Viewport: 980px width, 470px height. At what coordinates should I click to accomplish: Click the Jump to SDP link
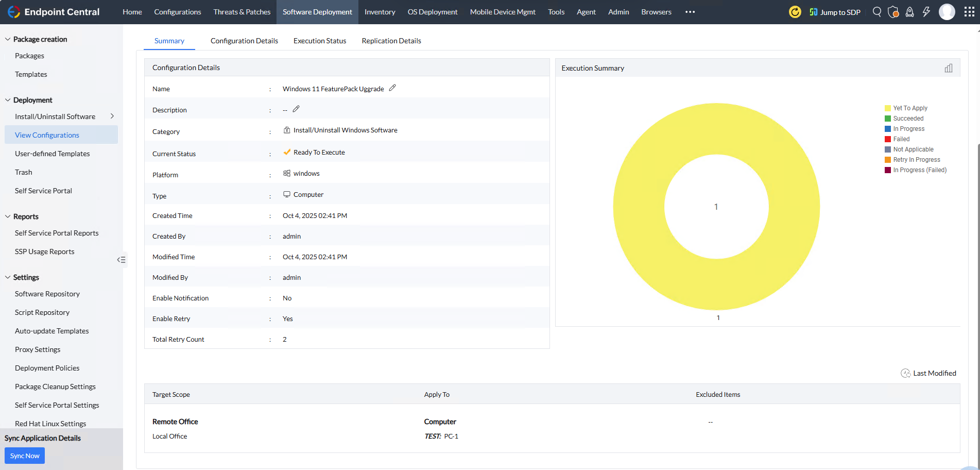pyautogui.click(x=835, y=12)
